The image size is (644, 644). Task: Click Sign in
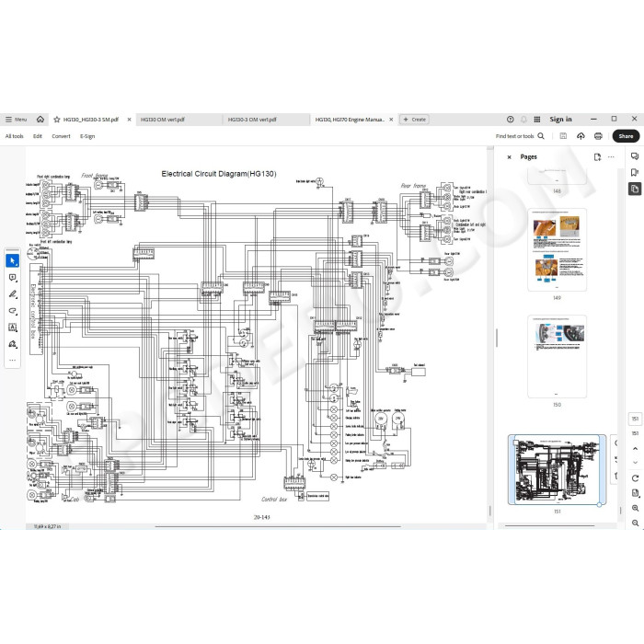click(560, 120)
